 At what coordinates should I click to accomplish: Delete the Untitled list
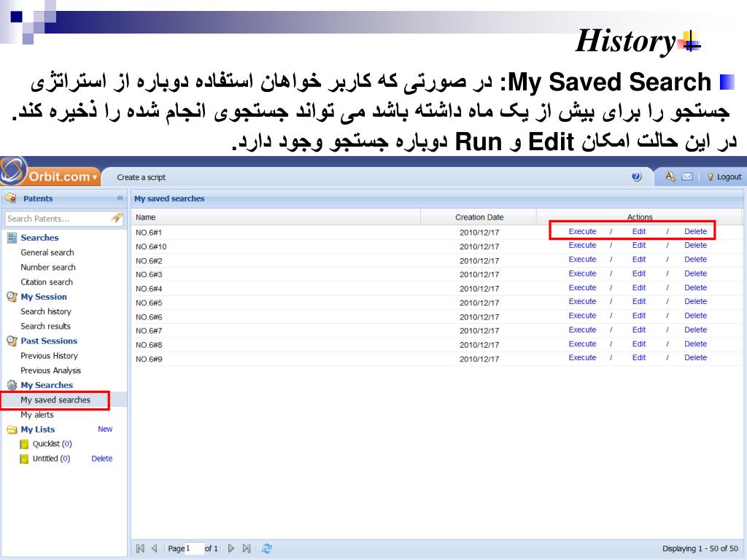tap(102, 459)
